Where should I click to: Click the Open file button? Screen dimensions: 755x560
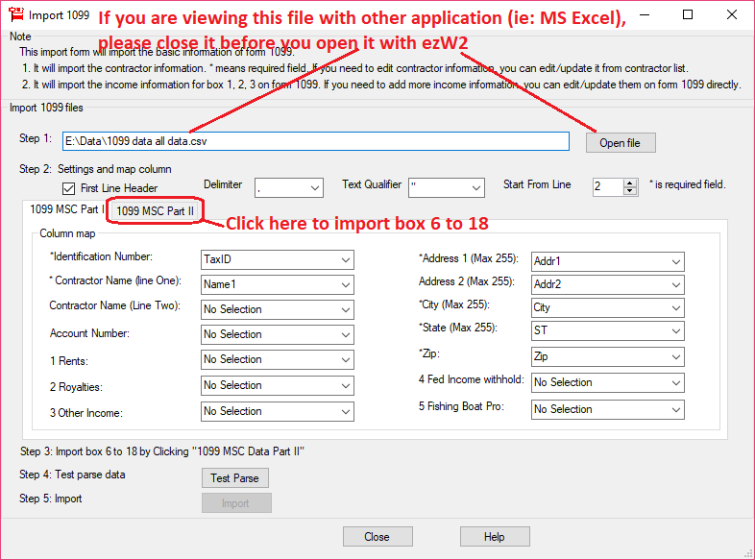pos(620,142)
